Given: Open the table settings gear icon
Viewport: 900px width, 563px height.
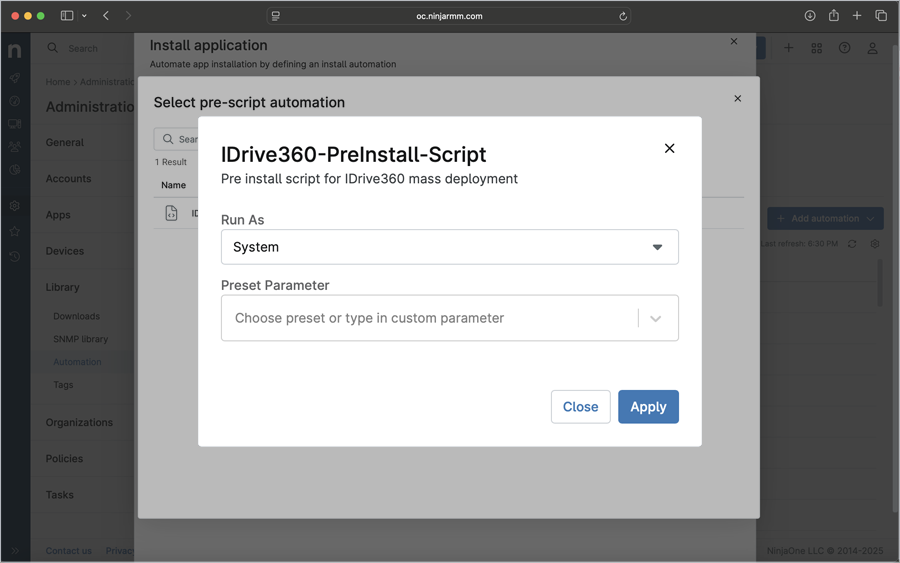Looking at the screenshot, I should pyautogui.click(x=875, y=244).
